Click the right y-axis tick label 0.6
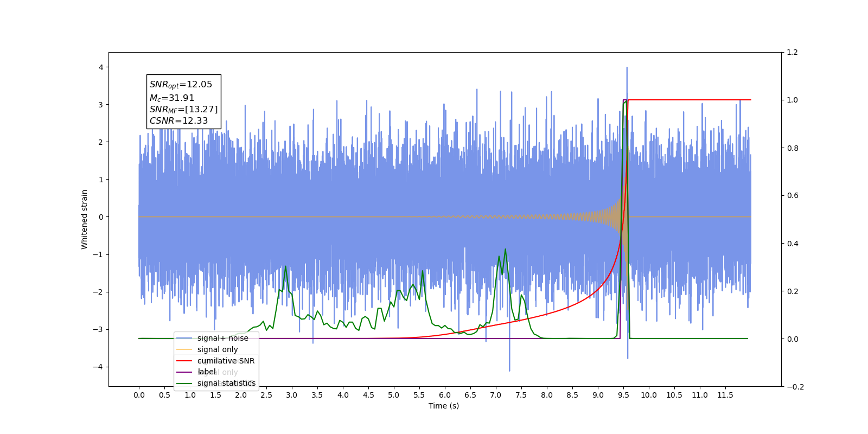 pyautogui.click(x=793, y=196)
